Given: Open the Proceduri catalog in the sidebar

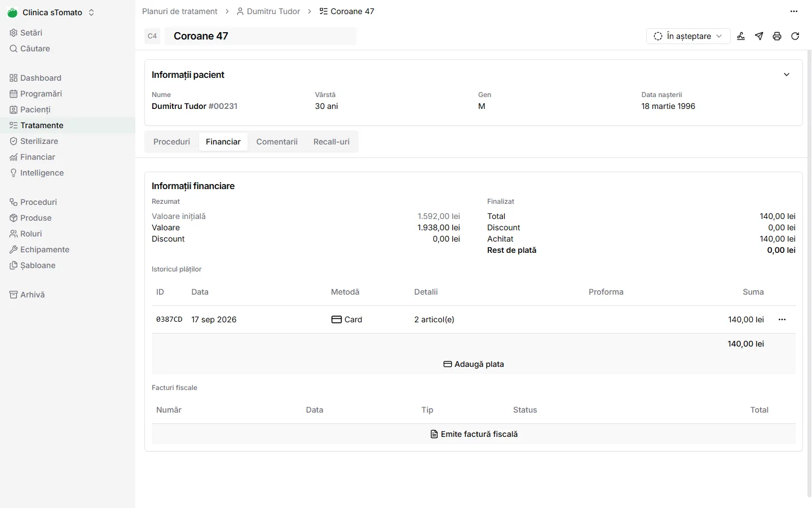Looking at the screenshot, I should point(68,202).
